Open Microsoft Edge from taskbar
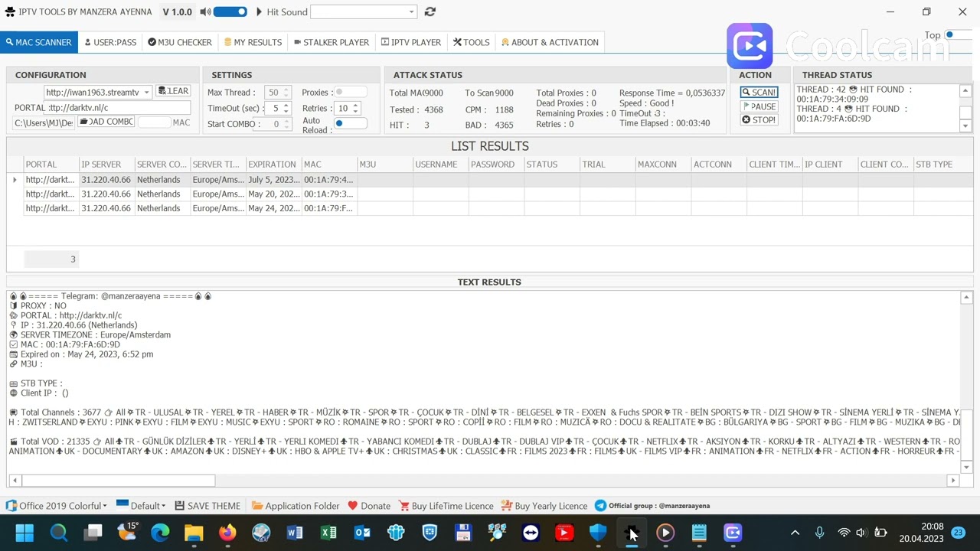980x551 pixels. [x=160, y=533]
